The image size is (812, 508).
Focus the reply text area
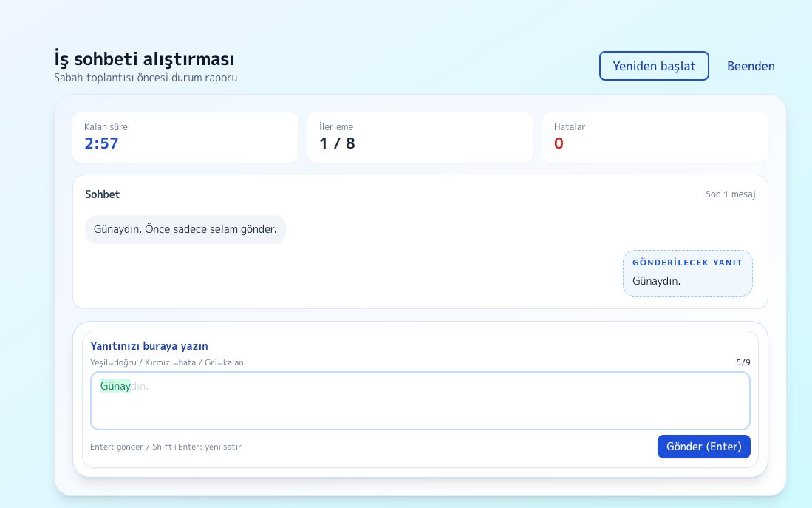tap(420, 401)
